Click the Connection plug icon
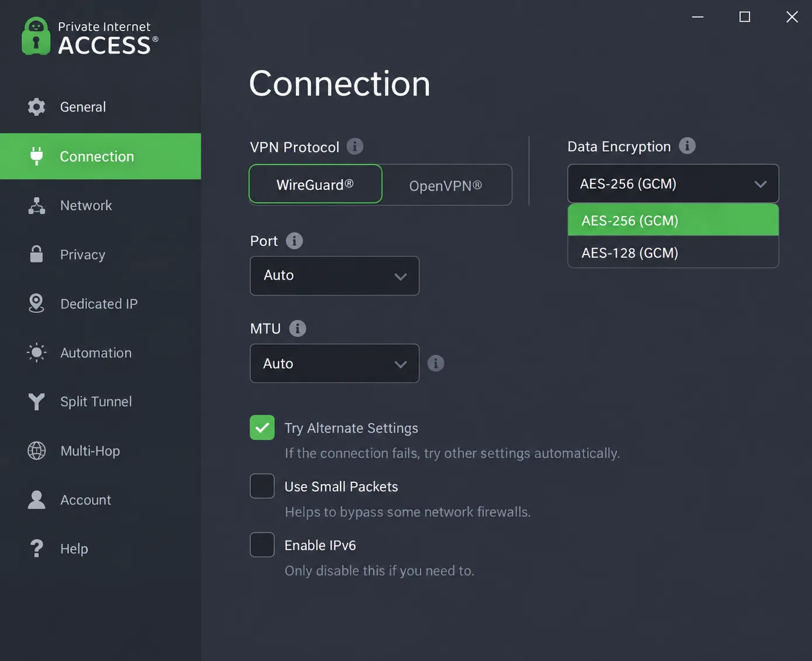This screenshot has width=812, height=661. tap(36, 156)
